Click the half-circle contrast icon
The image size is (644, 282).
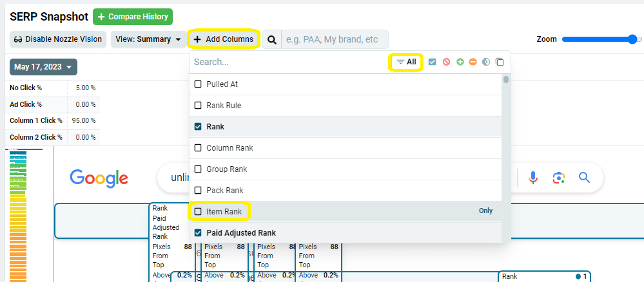click(x=486, y=62)
